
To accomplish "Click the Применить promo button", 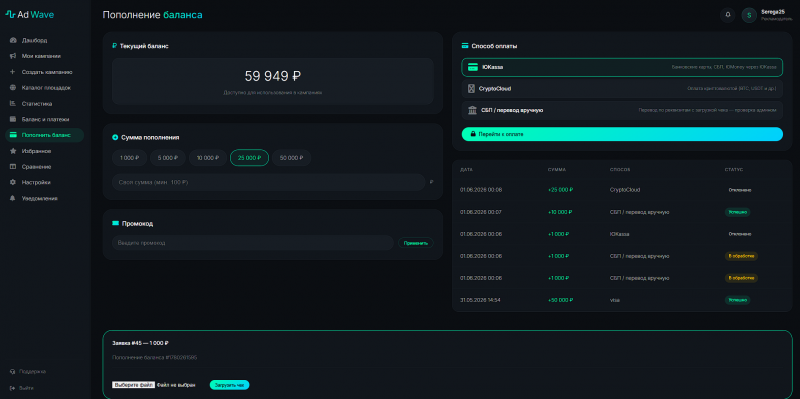I will (x=416, y=243).
